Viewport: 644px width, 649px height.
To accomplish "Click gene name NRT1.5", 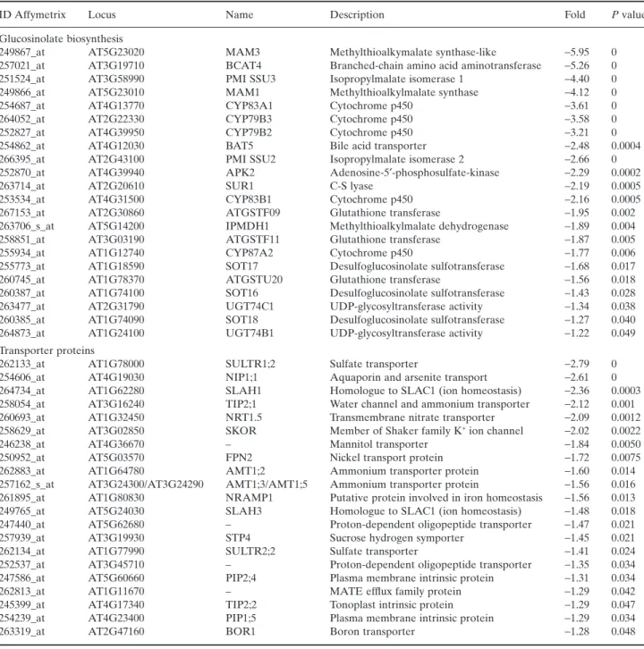I will [x=244, y=417].
